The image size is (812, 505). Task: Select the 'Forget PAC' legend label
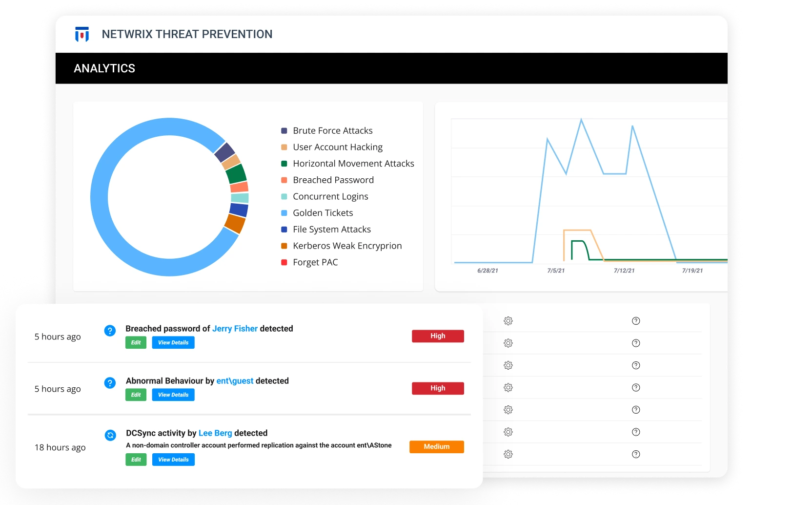315,262
